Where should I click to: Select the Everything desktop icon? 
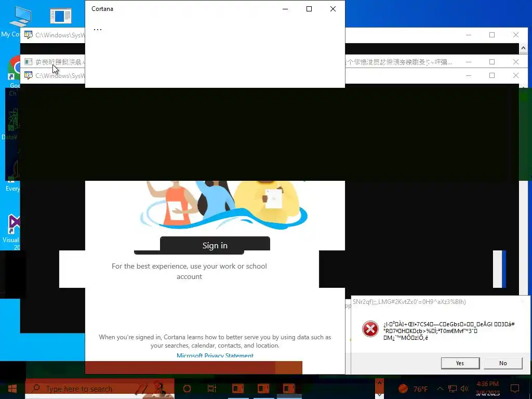pyautogui.click(x=12, y=177)
